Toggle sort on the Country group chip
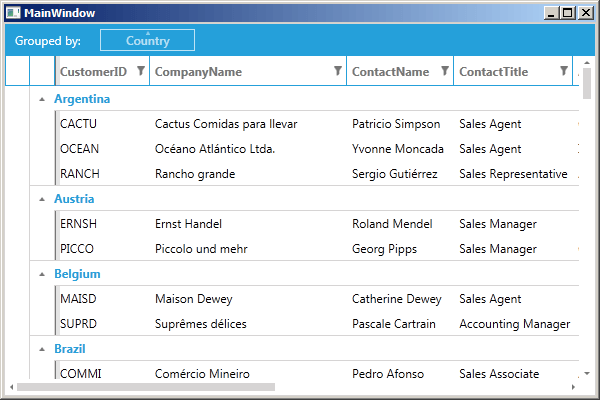Image resolution: width=600 pixels, height=400 pixels. coord(147,40)
